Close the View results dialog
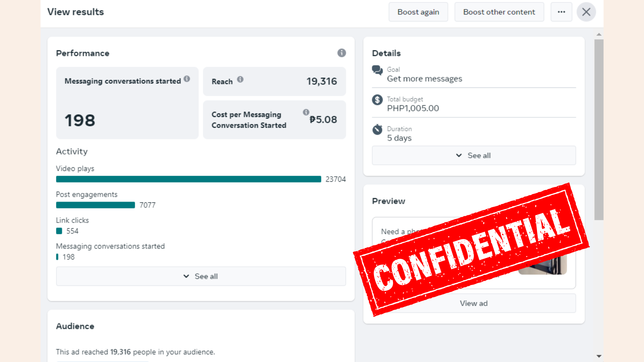The image size is (644, 362). click(x=586, y=12)
